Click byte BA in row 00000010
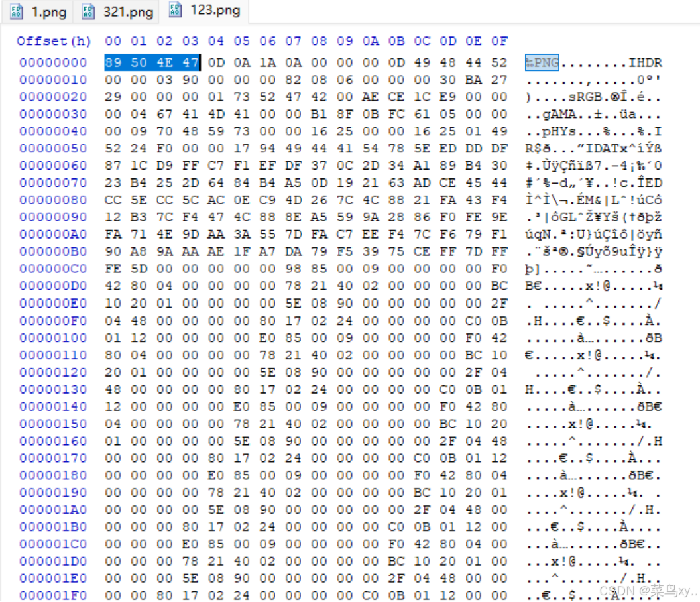700x602 pixels. [474, 80]
